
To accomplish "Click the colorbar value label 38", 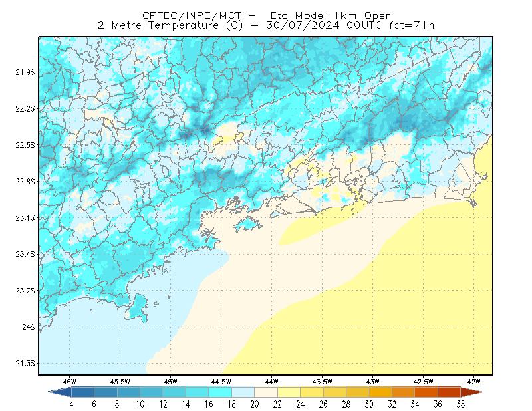I will coord(461,404).
